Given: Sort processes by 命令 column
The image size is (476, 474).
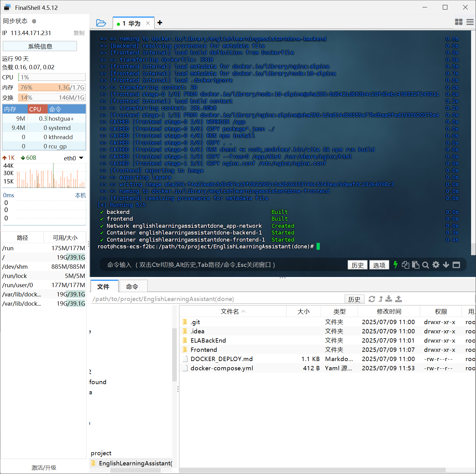Looking at the screenshot, I should 67,109.
